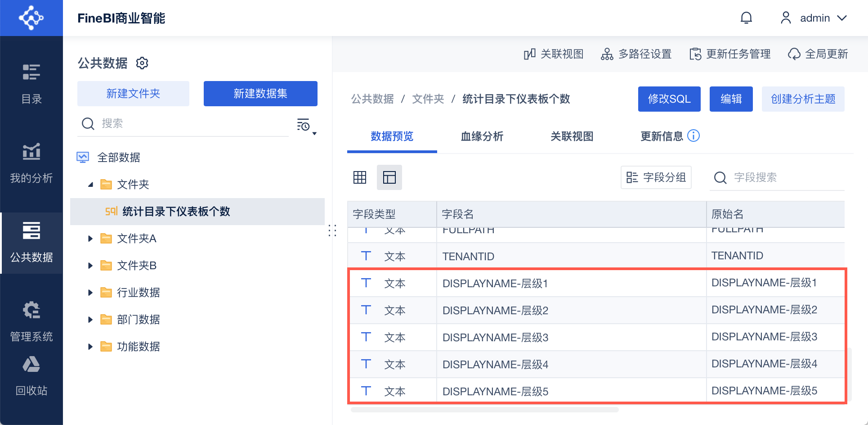Click the horizontal scrollbar below the table
This screenshot has width=868, height=425.
click(484, 410)
